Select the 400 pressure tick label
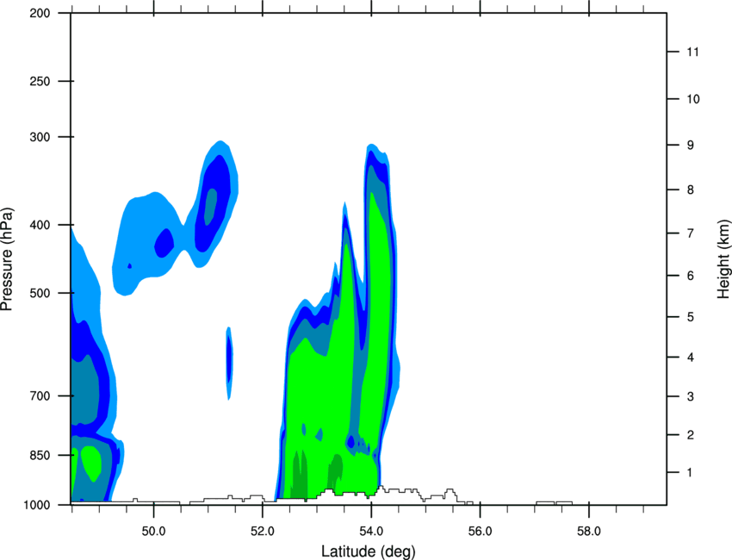The height and width of the screenshot is (560, 732). pyautogui.click(x=40, y=225)
